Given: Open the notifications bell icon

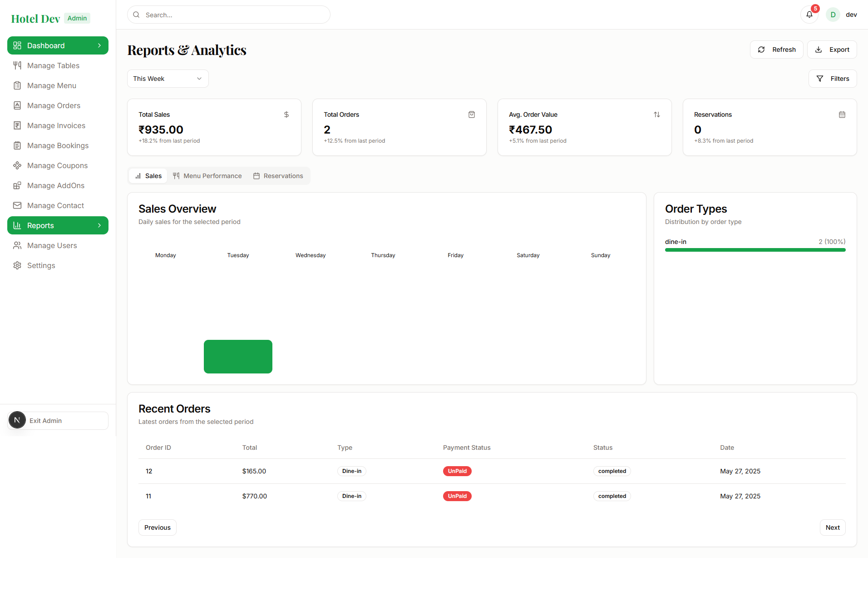Looking at the screenshot, I should point(809,15).
